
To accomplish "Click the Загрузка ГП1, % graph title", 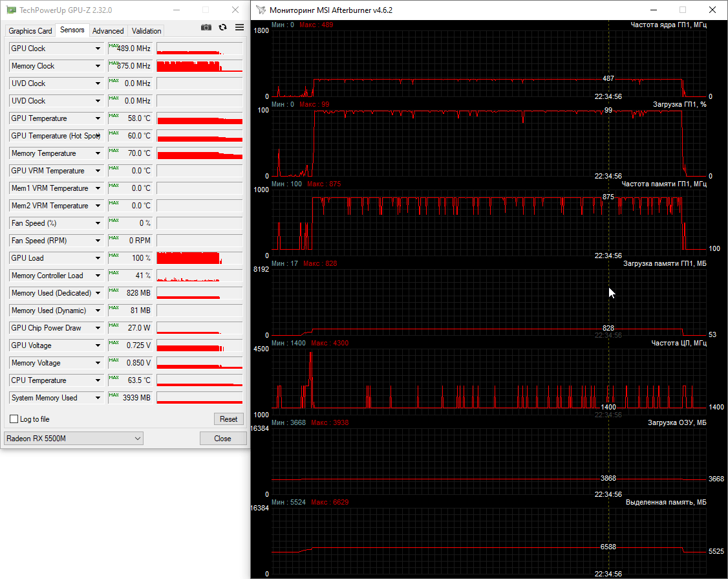I will point(680,105).
